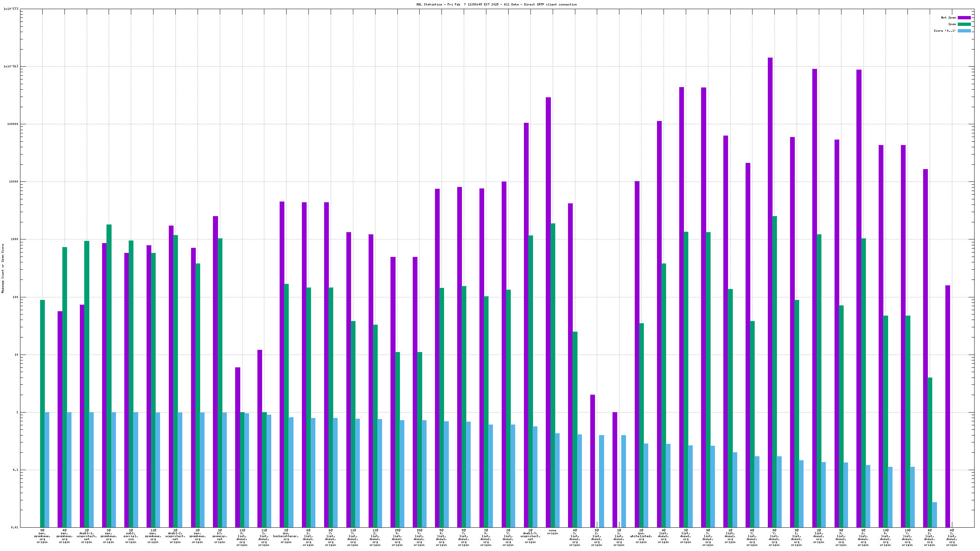
Task: Click the Not Spam legend text
Action: 948,17
